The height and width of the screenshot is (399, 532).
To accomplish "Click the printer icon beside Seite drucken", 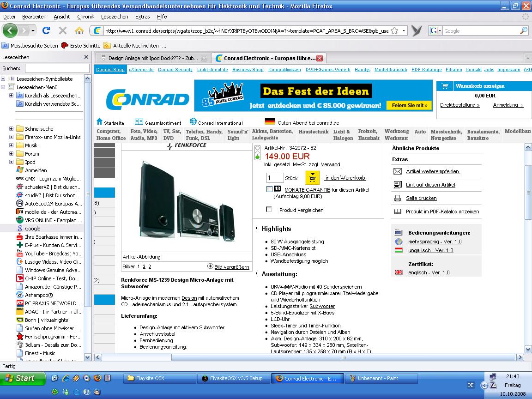I will point(397,198).
